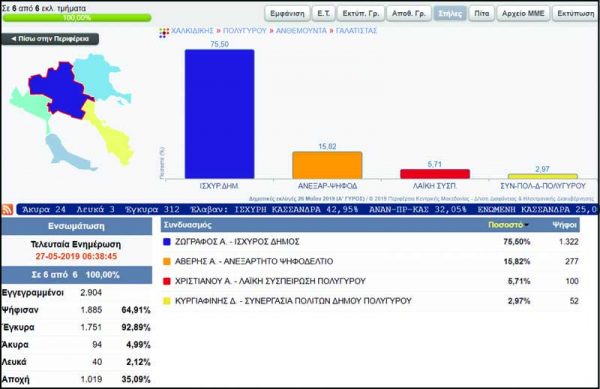Screen dimensions: 600x389
Task: Select the red ΧΡΙΣΤΙΑΝΟΥ color square
Action: pos(166,281)
